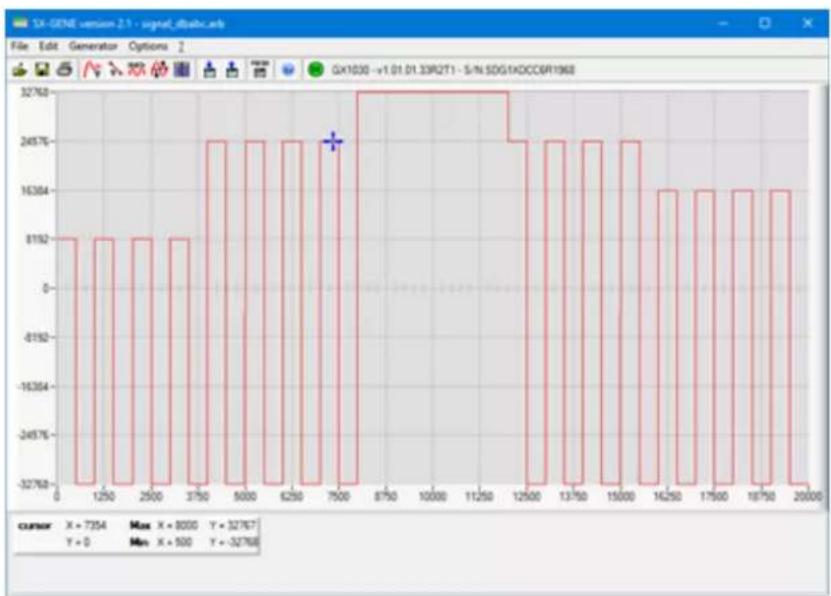This screenshot has width=831, height=596.
Task: Click the green connection status indicator
Action: pos(316,69)
